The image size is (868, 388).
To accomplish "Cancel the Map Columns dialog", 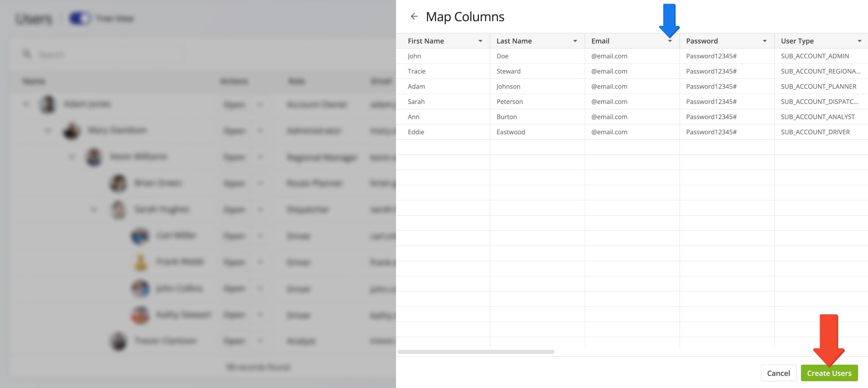I will (778, 373).
